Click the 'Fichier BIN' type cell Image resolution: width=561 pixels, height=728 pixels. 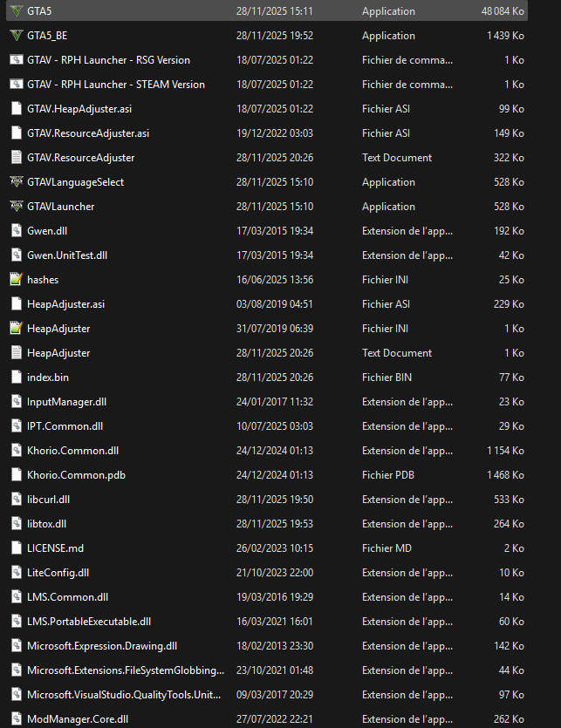(x=387, y=378)
